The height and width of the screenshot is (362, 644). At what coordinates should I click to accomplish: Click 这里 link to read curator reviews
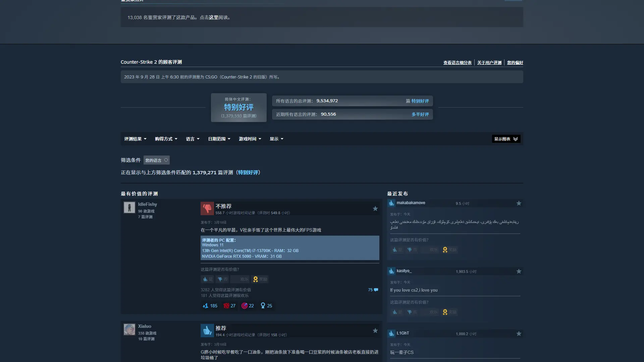213,17
